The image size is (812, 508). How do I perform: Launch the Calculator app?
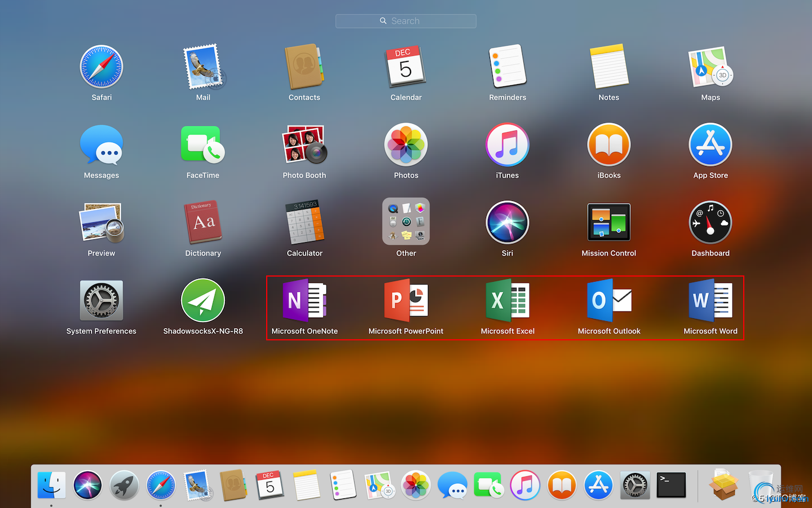[x=304, y=223]
